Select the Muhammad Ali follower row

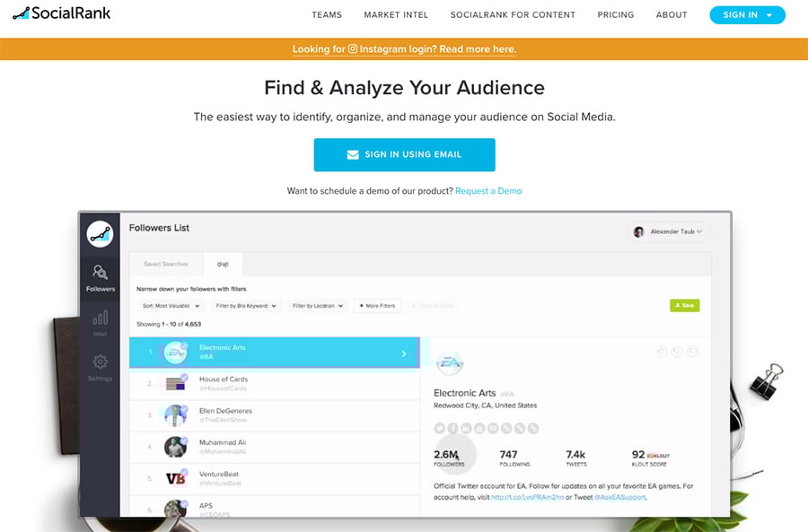point(275,447)
